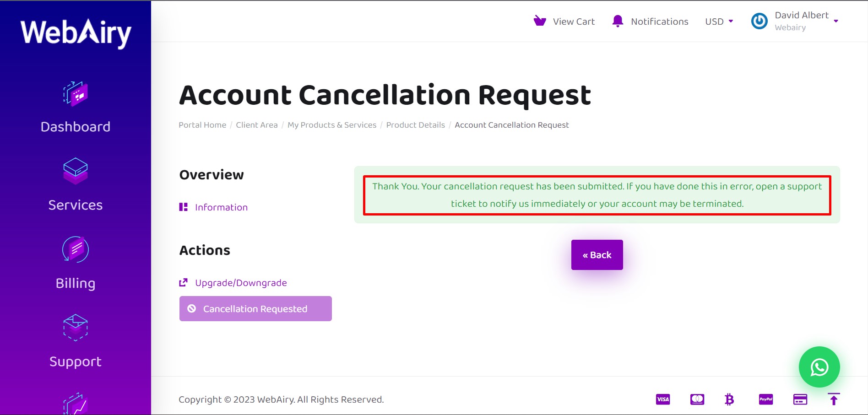The height and width of the screenshot is (415, 868).
Task: Go to My Products & Services breadcrumb
Action: (332, 125)
